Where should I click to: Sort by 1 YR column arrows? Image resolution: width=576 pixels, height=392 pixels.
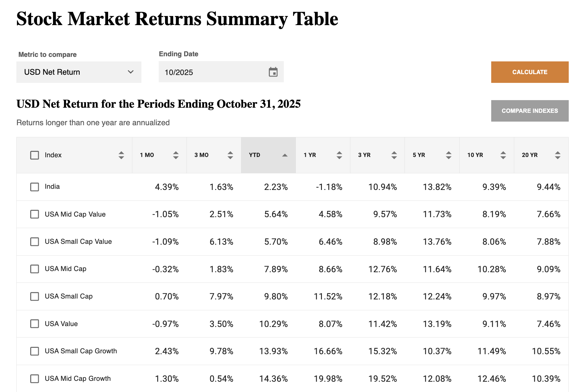pos(339,155)
